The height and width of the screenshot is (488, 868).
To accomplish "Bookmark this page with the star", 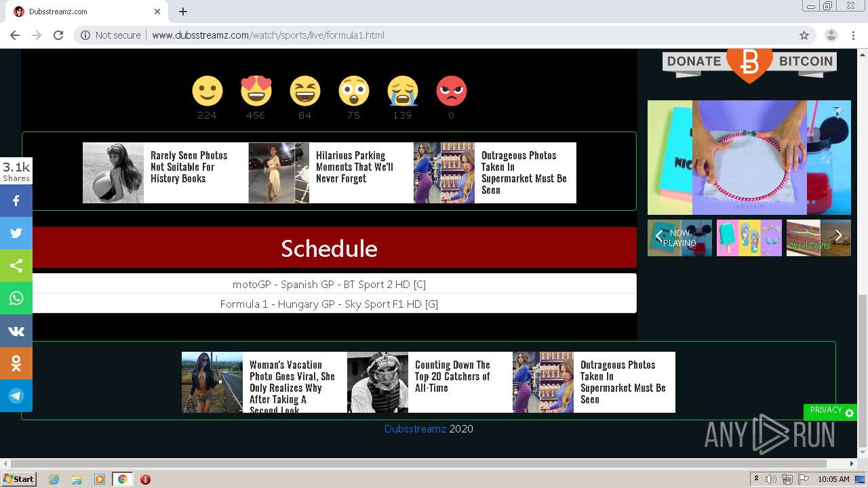I will (x=804, y=35).
